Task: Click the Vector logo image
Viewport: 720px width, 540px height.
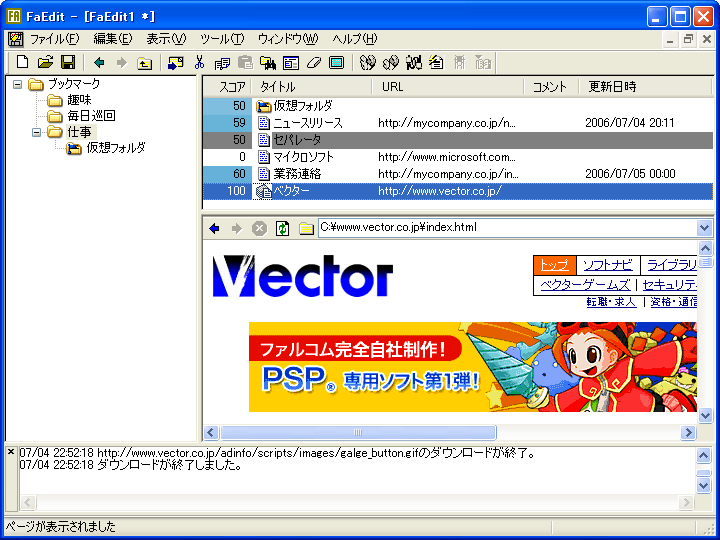Action: tap(303, 276)
